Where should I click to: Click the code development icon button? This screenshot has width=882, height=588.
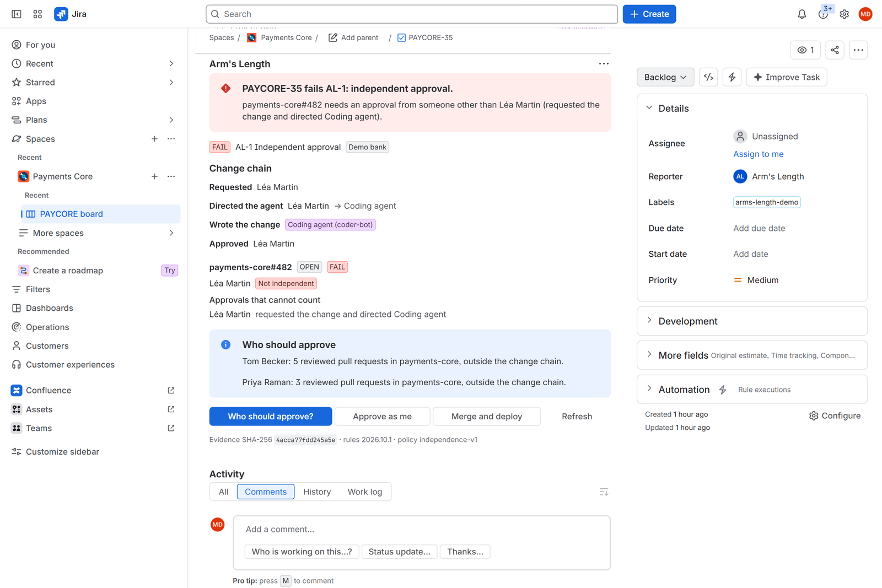tap(708, 77)
